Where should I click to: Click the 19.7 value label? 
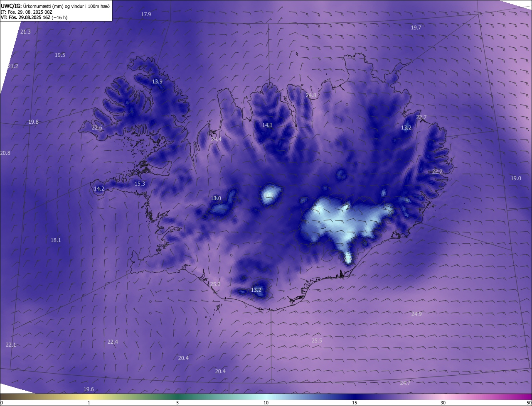click(416, 27)
